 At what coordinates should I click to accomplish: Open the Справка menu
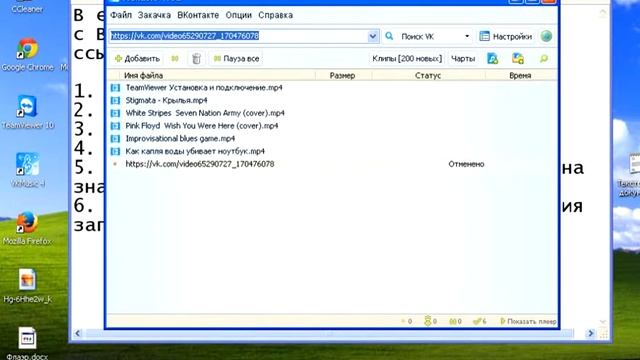pos(276,15)
